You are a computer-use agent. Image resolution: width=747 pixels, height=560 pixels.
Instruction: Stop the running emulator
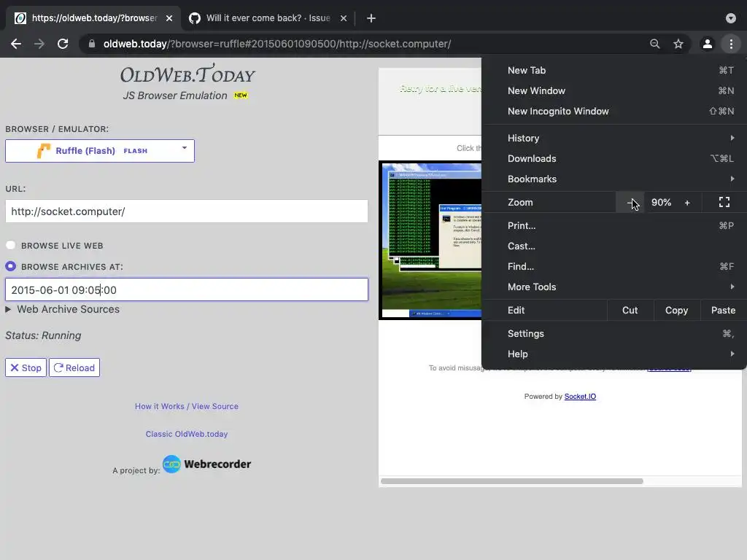click(x=26, y=367)
